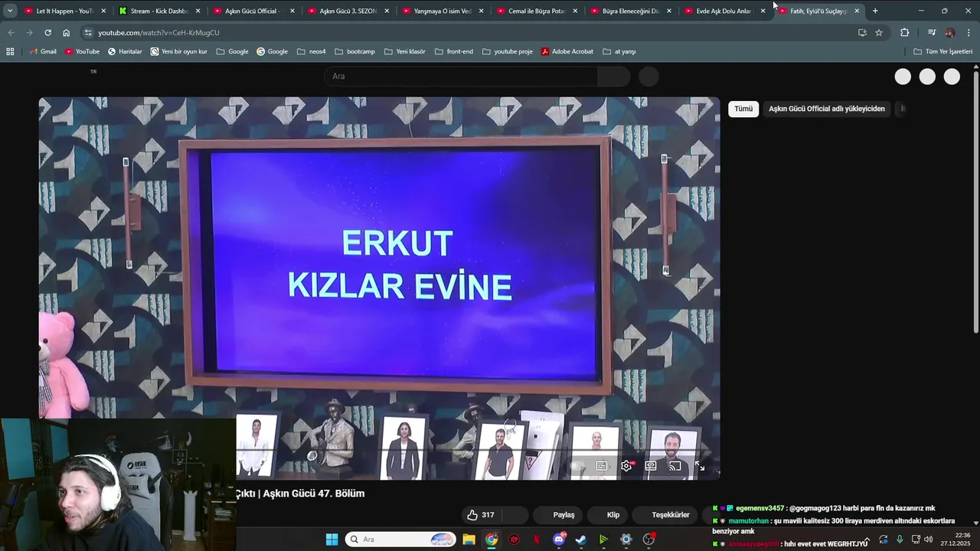Reload the YouTube page

47,33
